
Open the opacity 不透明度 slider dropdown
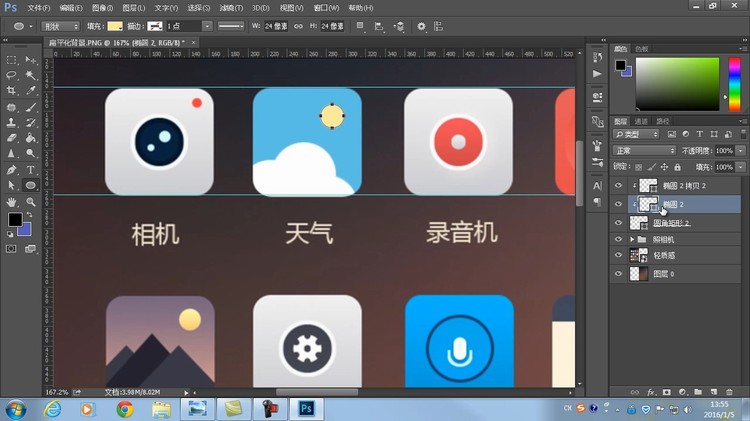[x=741, y=151]
